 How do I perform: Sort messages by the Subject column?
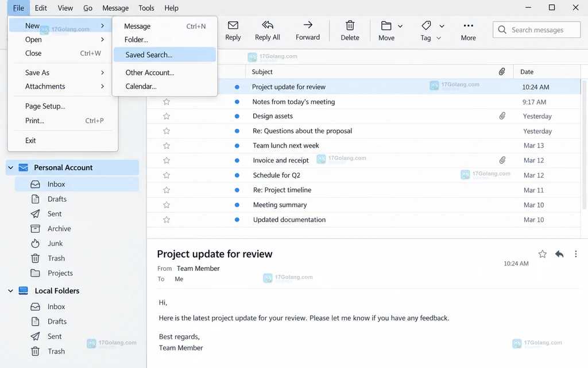pos(262,72)
